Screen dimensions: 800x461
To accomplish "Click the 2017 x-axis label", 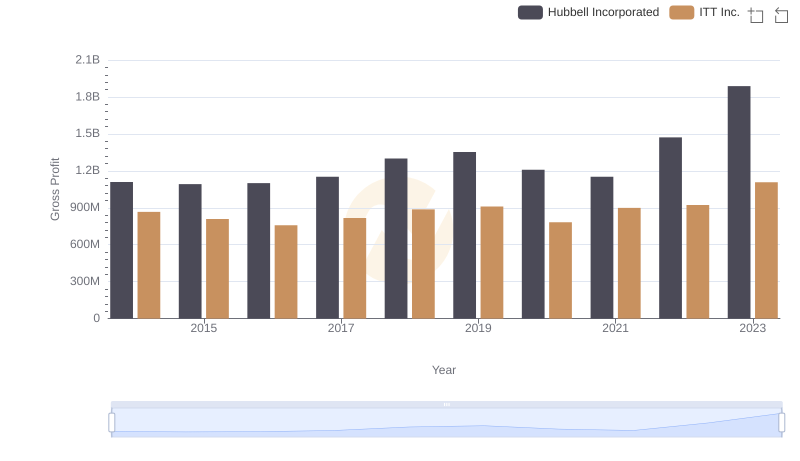I will tap(341, 328).
